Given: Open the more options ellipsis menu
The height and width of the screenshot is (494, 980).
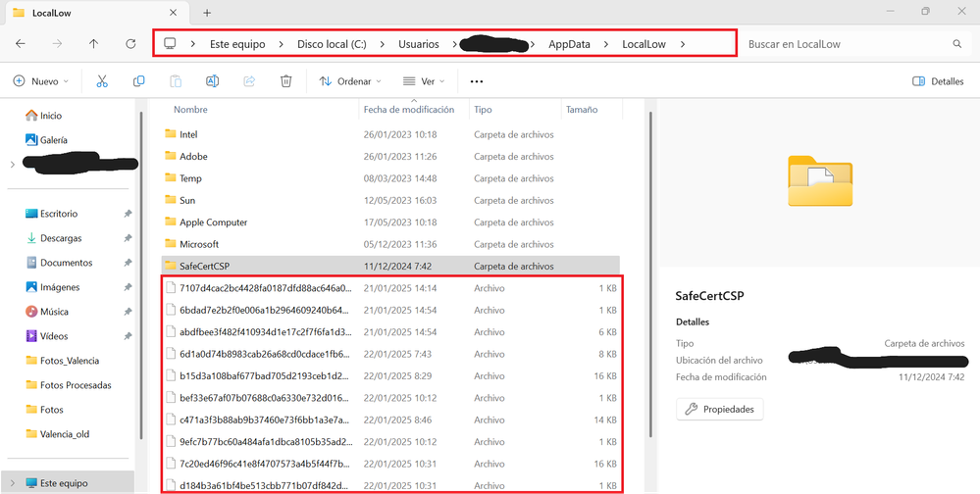Looking at the screenshot, I should 477,81.
